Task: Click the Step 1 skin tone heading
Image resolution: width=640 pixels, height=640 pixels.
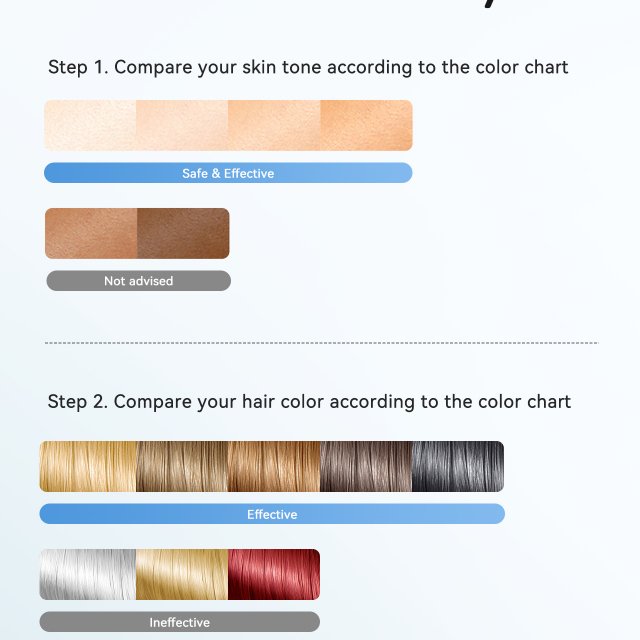Action: tap(308, 67)
